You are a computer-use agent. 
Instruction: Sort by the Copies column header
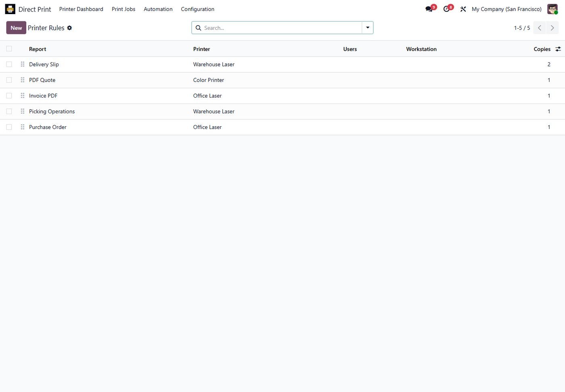coord(542,49)
